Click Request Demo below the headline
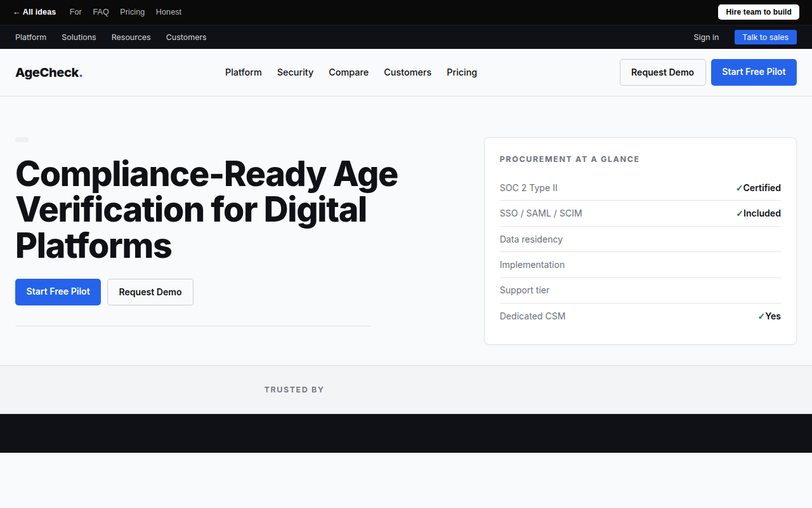Viewport: 812px width, 508px height. coord(150,292)
